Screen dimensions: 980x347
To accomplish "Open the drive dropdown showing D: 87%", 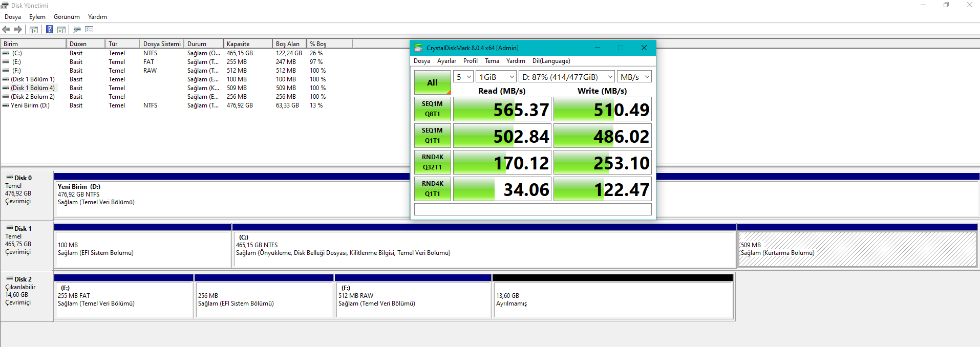I will pos(567,77).
